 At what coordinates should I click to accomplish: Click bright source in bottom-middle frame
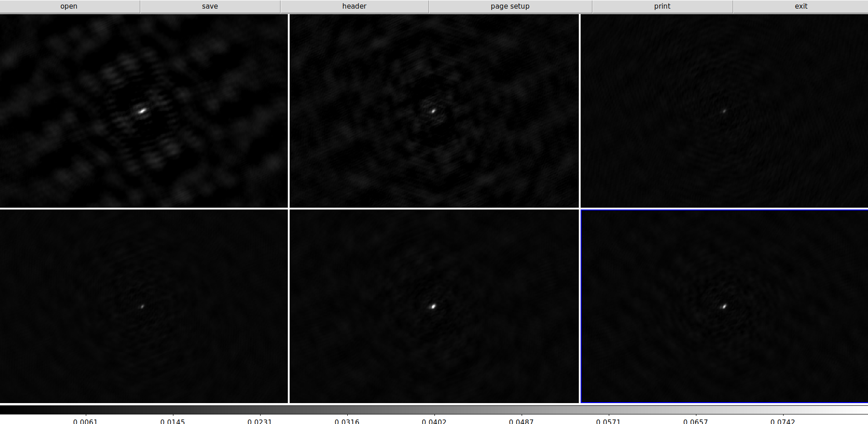433,306
